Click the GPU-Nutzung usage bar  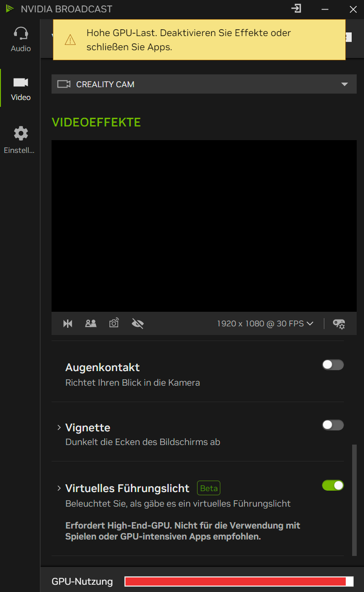click(239, 582)
